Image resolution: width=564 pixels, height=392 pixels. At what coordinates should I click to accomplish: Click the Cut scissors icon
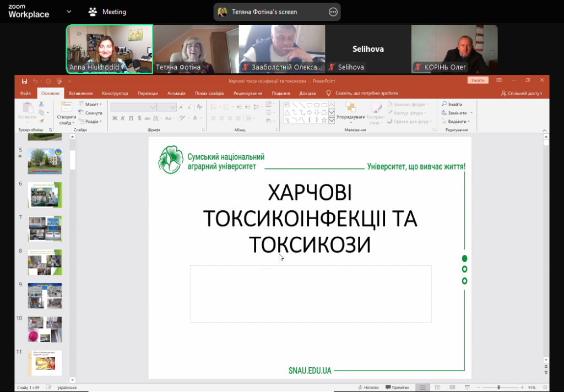click(x=41, y=104)
